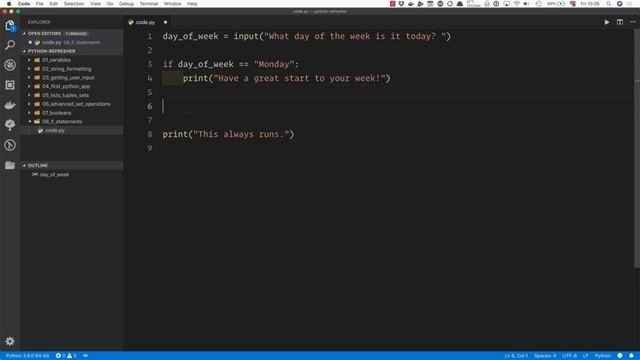Open the tree-shaped icon view in activity bar

pyautogui.click(x=10, y=125)
